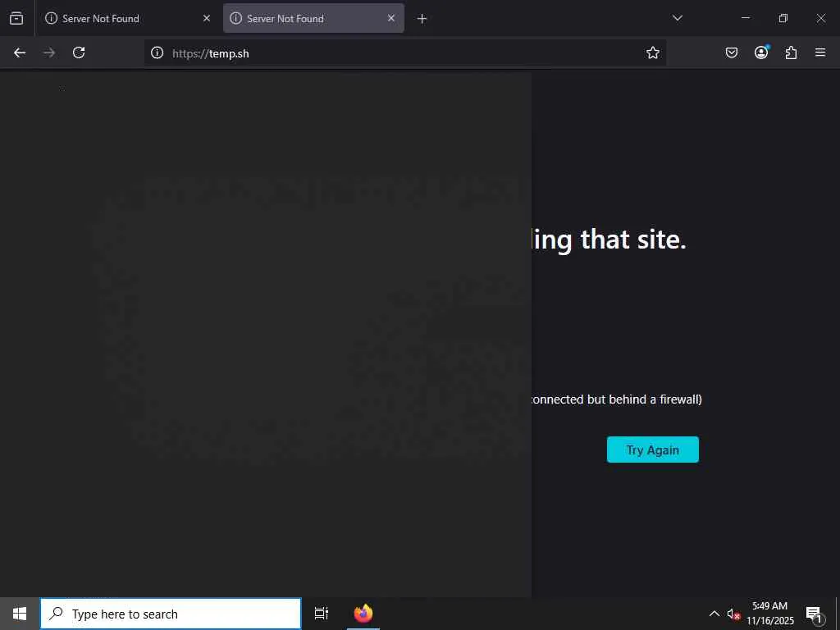Bookmark this page with the star

(652, 52)
